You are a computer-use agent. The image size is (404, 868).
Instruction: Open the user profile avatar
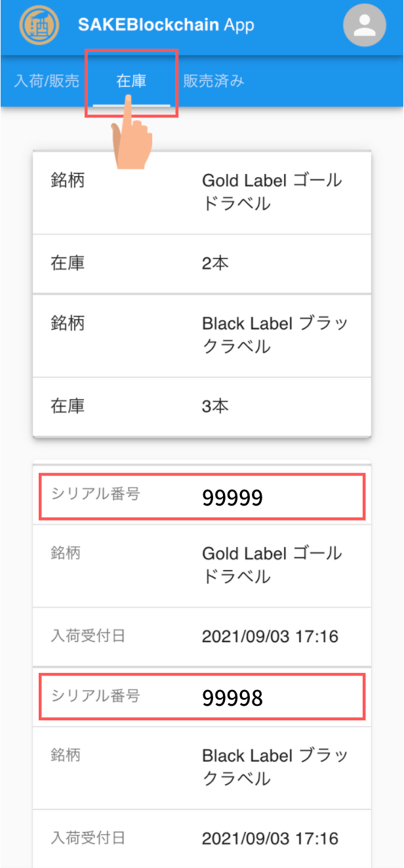364,26
